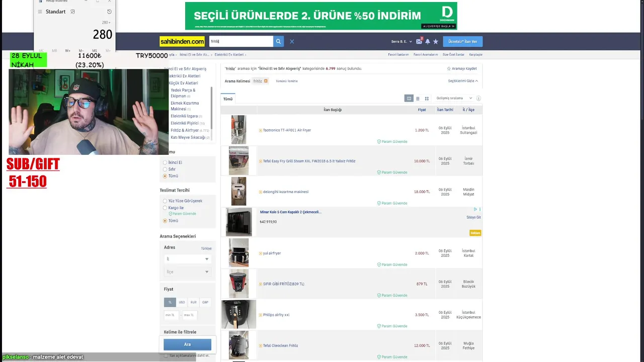Click Siteye Git on Minar Kale ad
This screenshot has width=644, height=362.
pos(473,218)
